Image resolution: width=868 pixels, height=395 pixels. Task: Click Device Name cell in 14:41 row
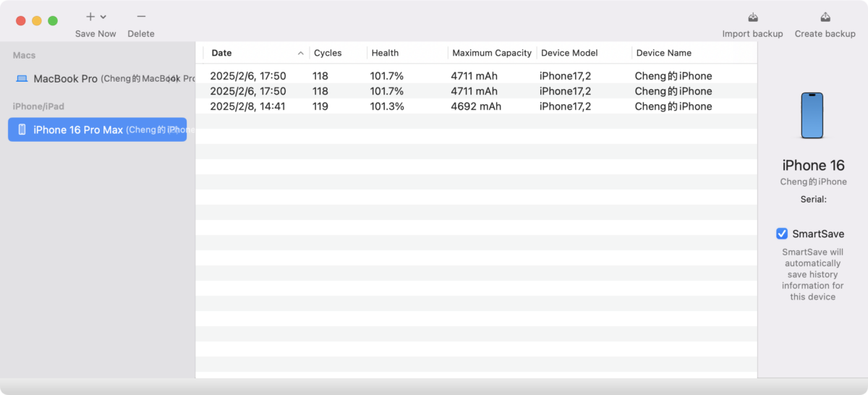pos(673,106)
